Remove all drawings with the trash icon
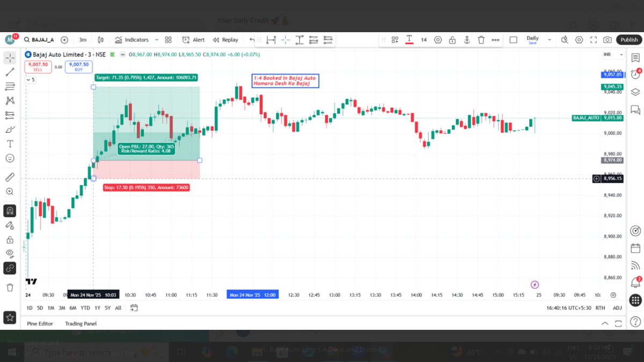This screenshot has width=644, height=362. [x=11, y=286]
